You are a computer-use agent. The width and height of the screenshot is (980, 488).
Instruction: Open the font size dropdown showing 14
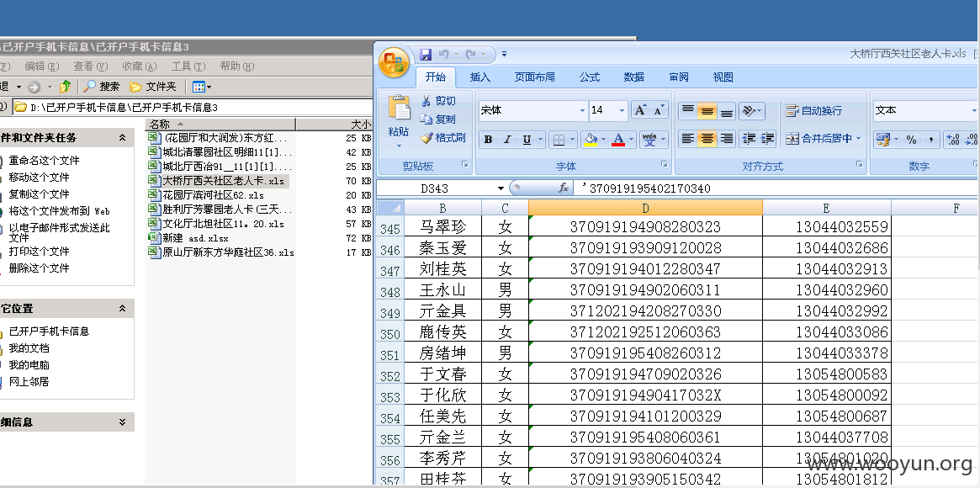pyautogui.click(x=622, y=110)
